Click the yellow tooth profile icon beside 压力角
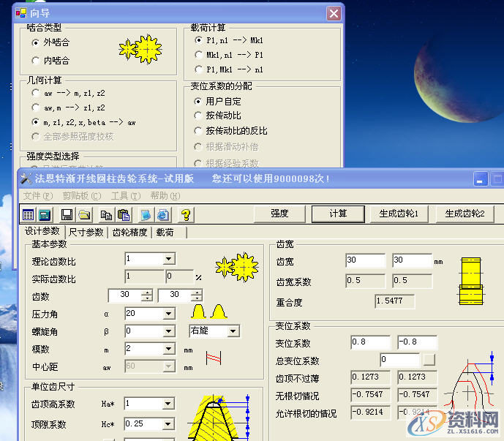 [x=209, y=312]
